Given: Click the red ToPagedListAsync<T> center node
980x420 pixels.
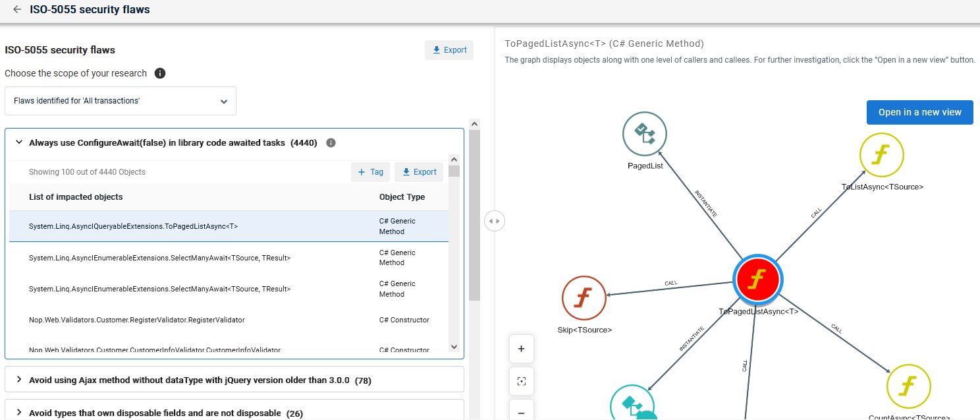Looking at the screenshot, I should point(757,280).
